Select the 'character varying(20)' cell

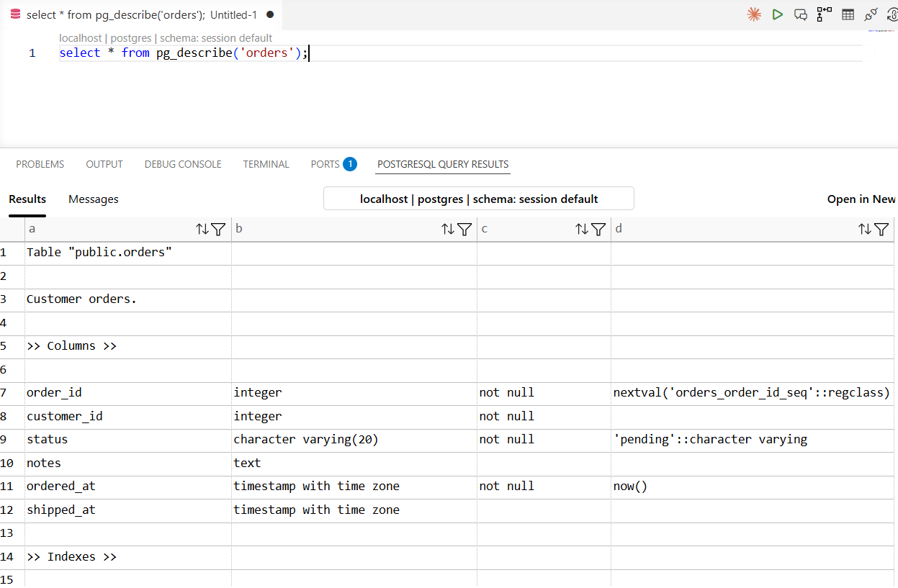pyautogui.click(x=354, y=440)
